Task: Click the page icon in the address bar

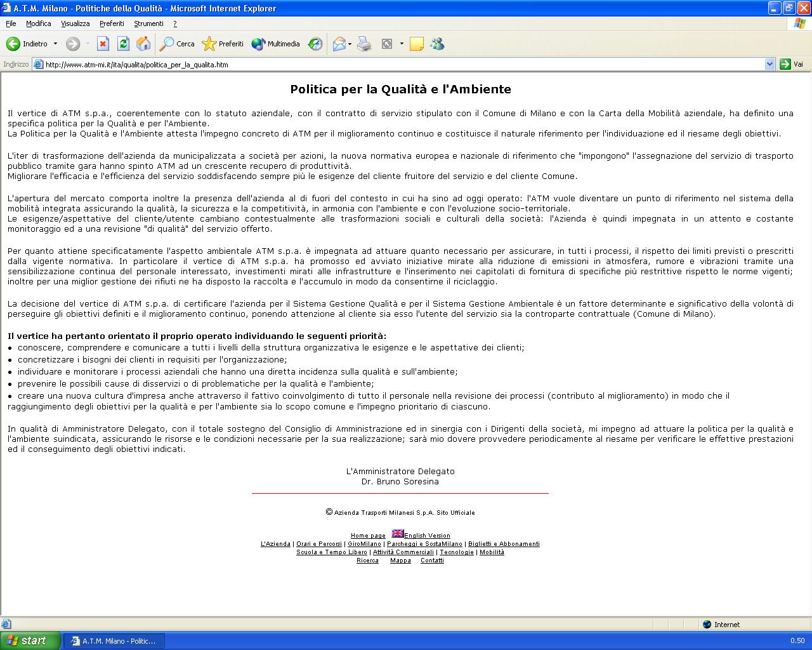Action: point(38,64)
